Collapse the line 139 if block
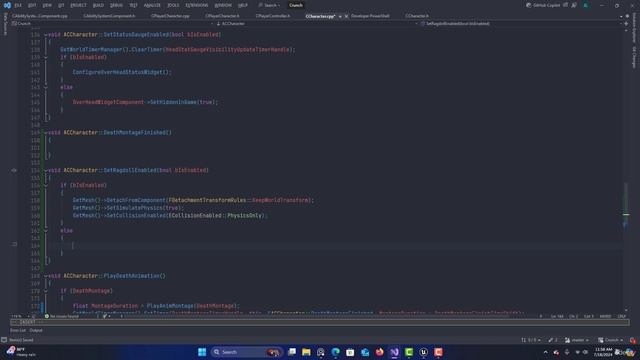 click(46, 58)
